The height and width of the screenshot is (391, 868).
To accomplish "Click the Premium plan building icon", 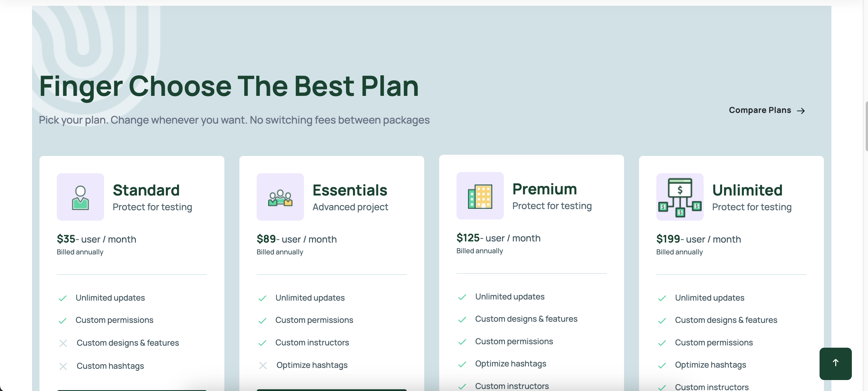I will coord(480,196).
